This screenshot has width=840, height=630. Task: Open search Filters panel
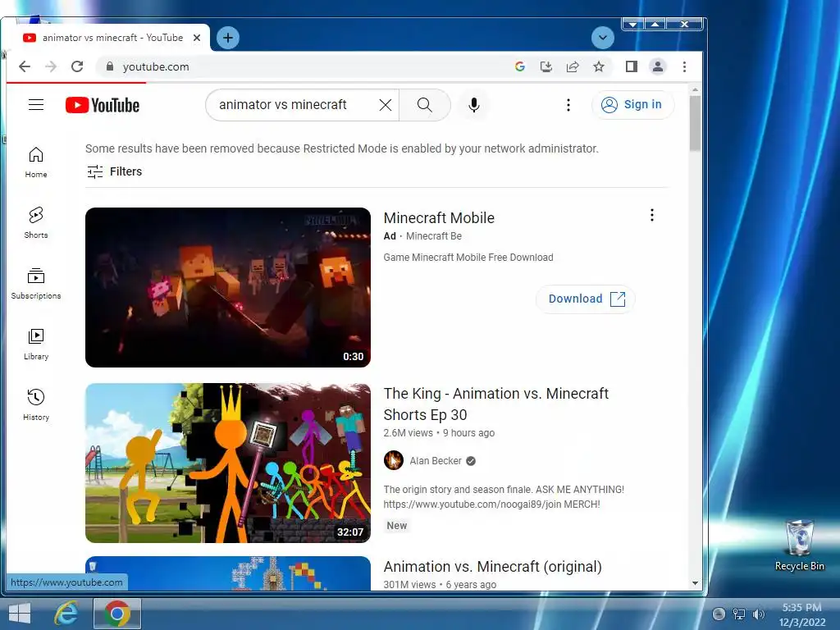tap(115, 171)
